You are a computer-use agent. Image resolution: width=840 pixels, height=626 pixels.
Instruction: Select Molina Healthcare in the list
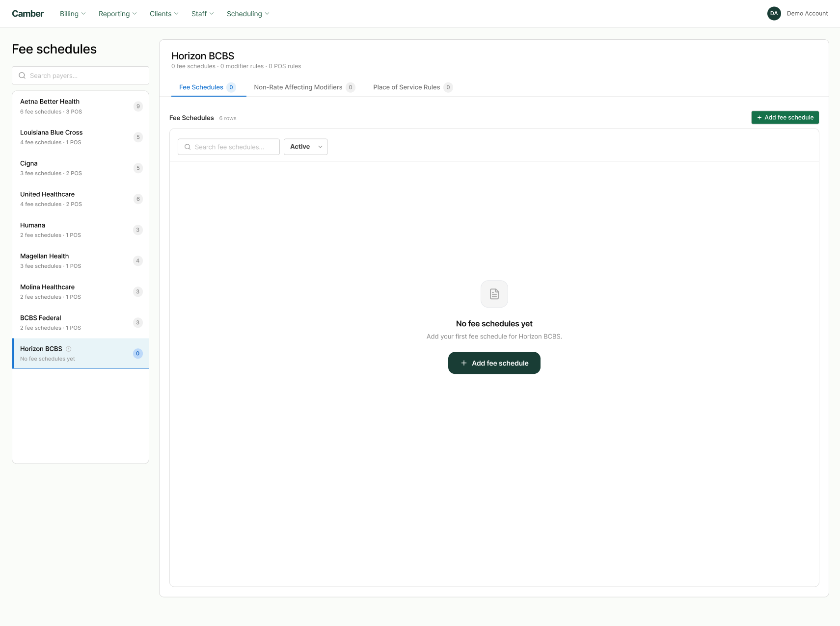[x=81, y=292]
